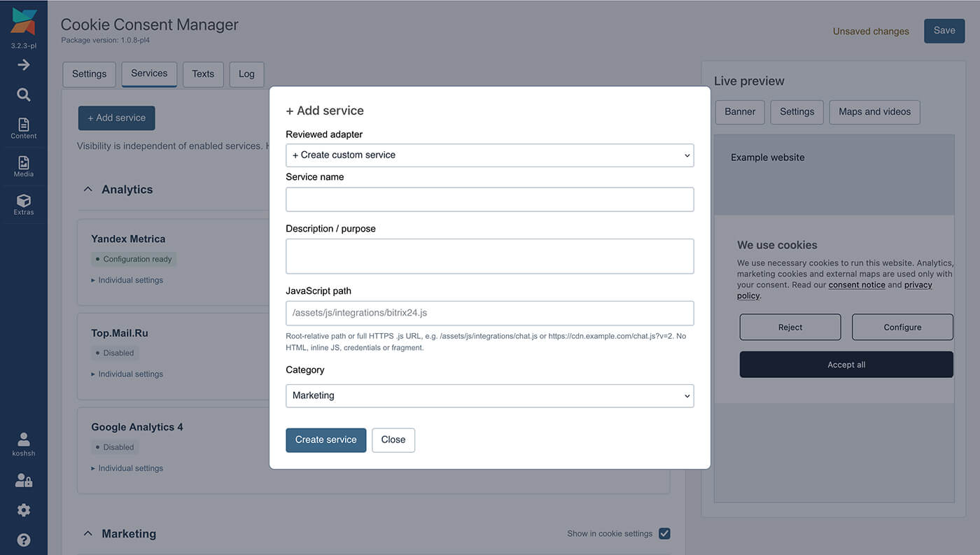
Task: Collapse the Analytics section
Action: 87,189
